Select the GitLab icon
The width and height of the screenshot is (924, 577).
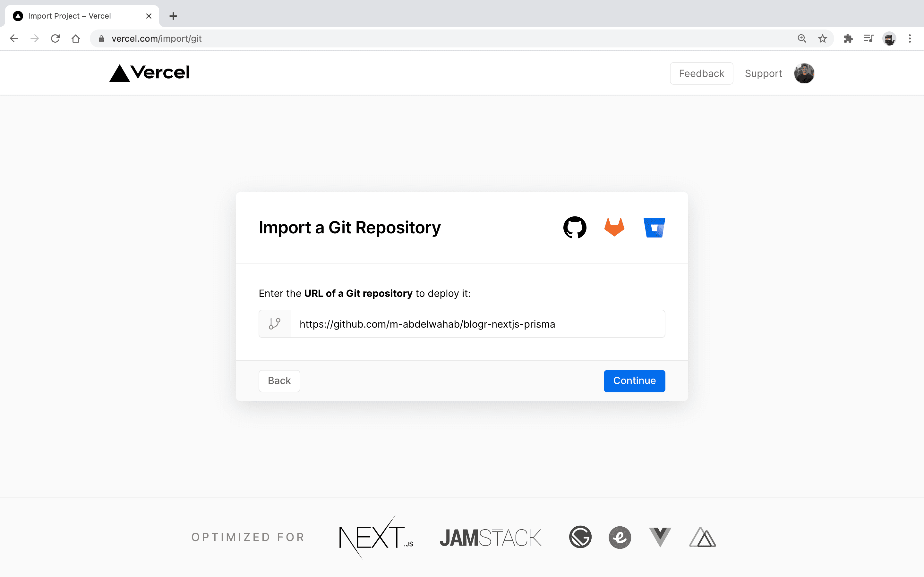[x=614, y=227]
